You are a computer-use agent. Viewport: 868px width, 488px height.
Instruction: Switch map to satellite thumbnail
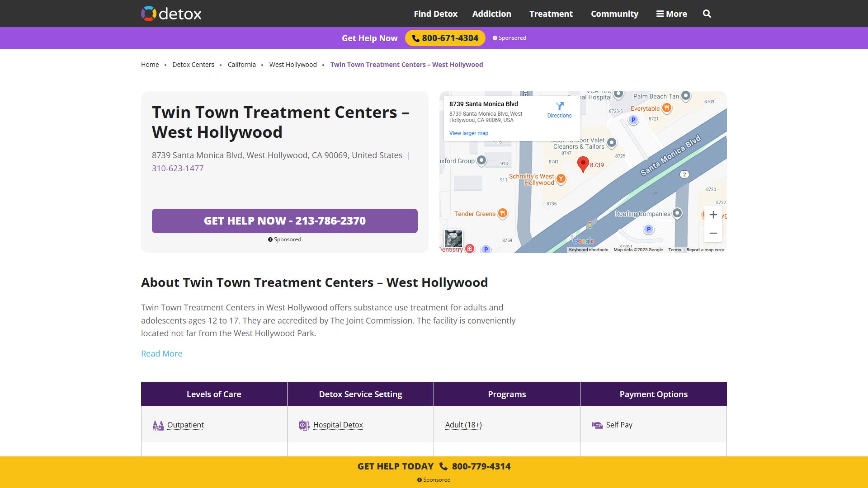click(453, 239)
